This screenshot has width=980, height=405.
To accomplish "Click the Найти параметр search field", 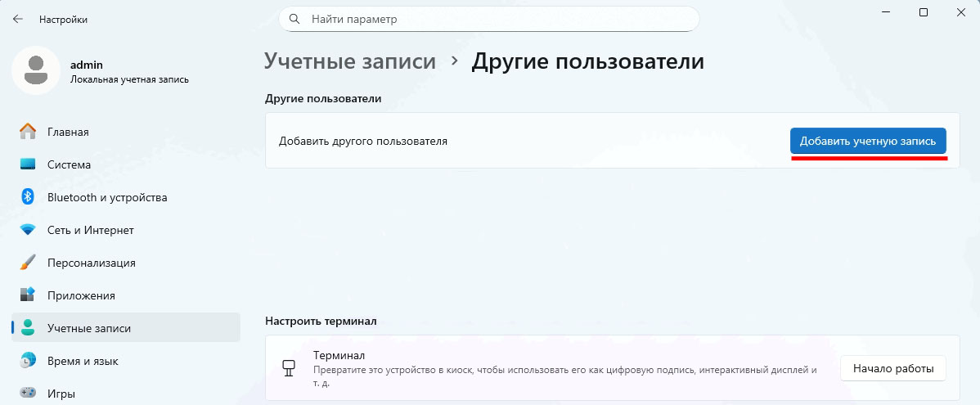I will click(488, 20).
